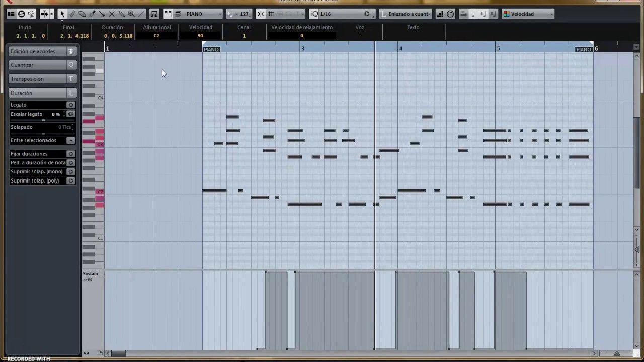Click the Q quantize icon
This screenshot has width=644, height=362.
[71, 65]
